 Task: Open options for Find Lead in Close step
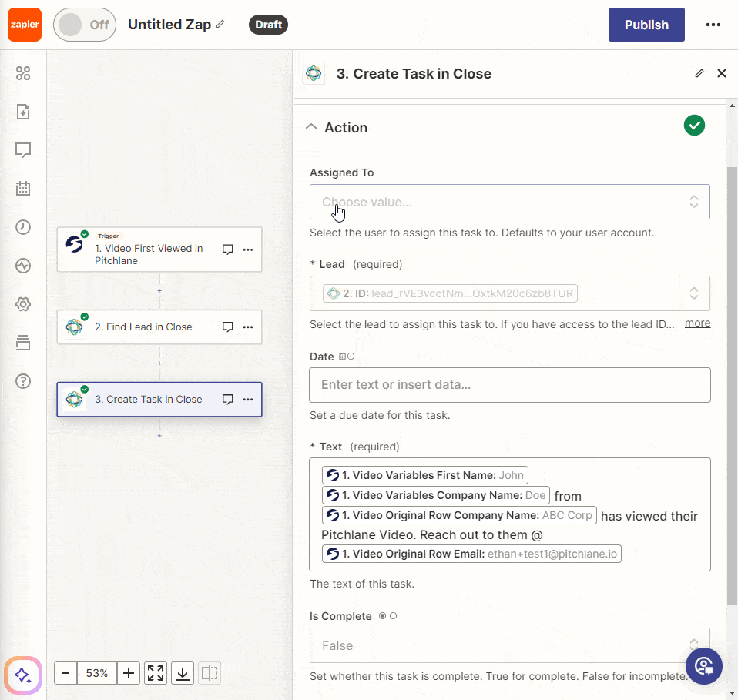[x=248, y=327]
